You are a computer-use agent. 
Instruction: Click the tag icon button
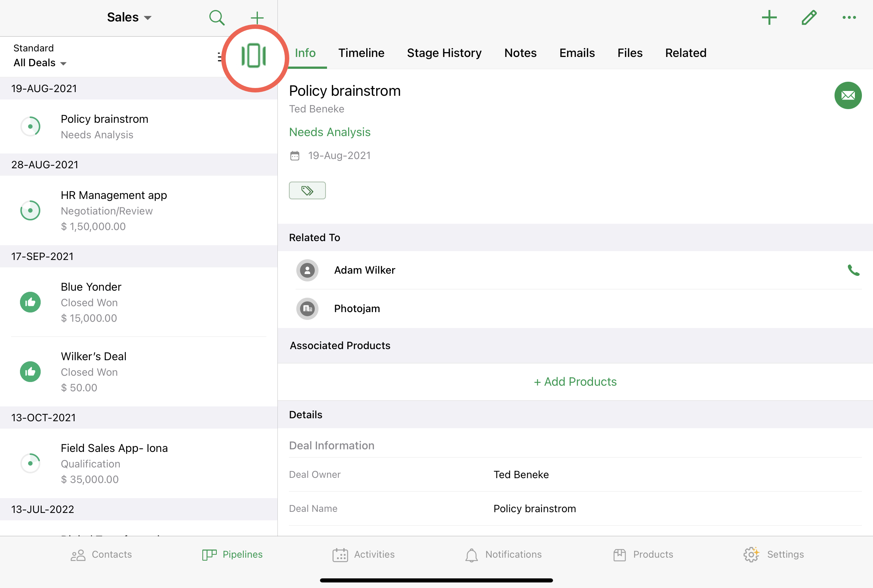(x=307, y=190)
